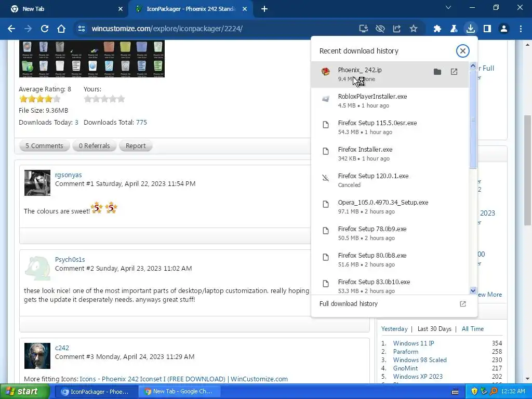
Task: Click the on-screen keyboard tray icon
Action: (x=455, y=392)
